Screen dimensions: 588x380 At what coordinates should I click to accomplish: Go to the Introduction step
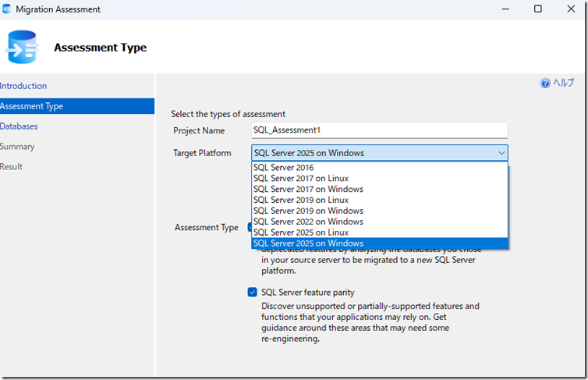coord(23,86)
